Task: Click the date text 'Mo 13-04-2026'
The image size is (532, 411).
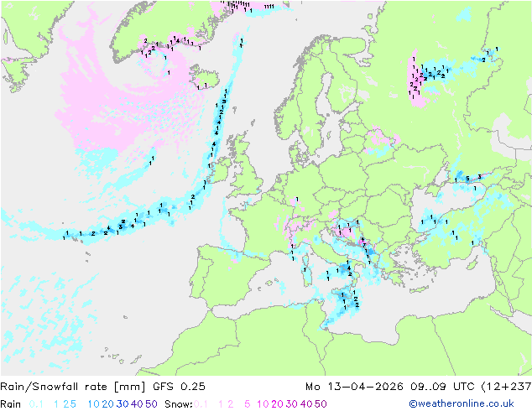Action: pos(354,387)
